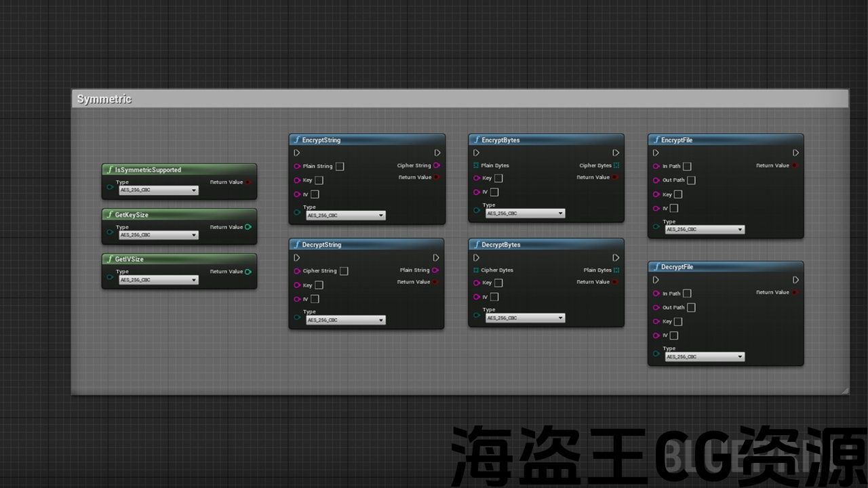Screen dimensions: 868x488
Task: Click Plain Bytes output pin on DecryptBytes
Action: tap(616, 270)
